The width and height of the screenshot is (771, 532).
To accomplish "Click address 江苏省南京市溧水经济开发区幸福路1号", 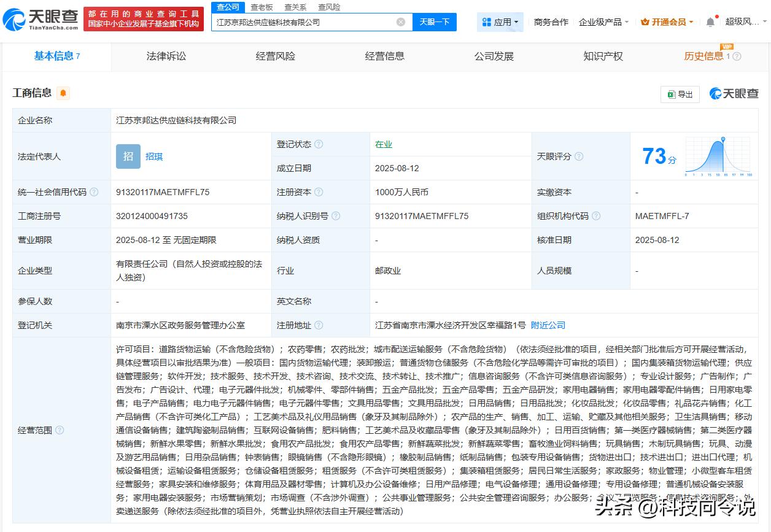I will pyautogui.click(x=451, y=325).
